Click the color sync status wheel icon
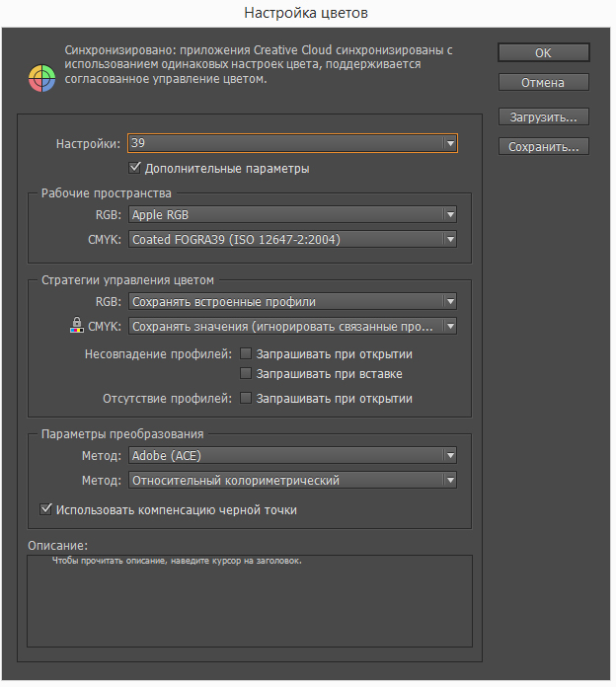 tap(42, 78)
